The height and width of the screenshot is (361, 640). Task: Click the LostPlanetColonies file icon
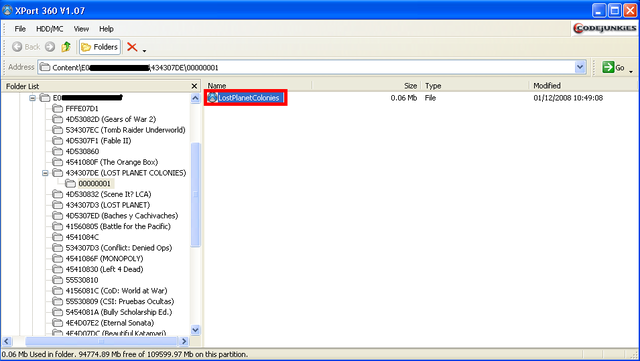(x=212, y=98)
